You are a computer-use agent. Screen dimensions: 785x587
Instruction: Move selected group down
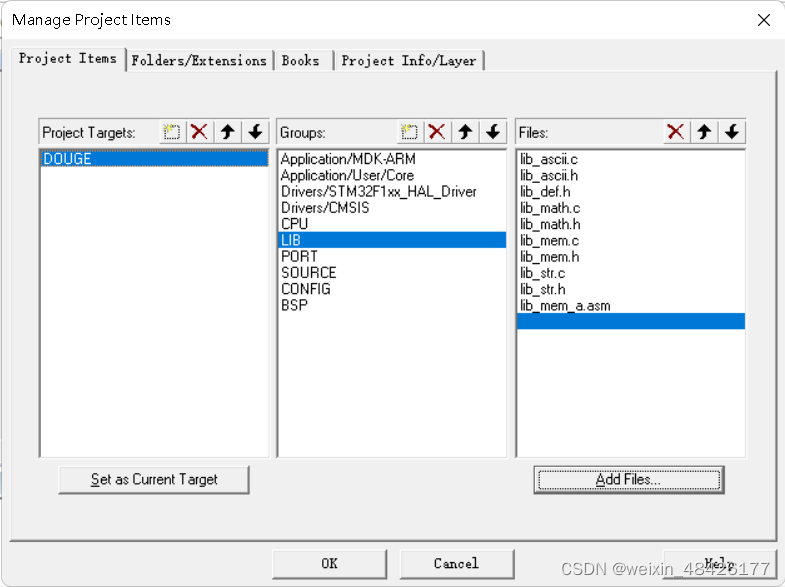(x=493, y=132)
